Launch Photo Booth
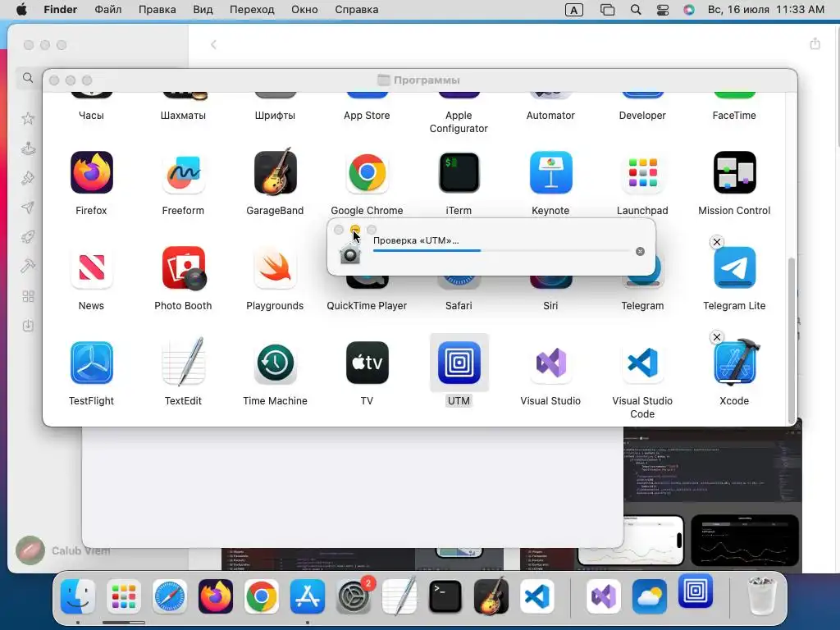 [x=183, y=267]
